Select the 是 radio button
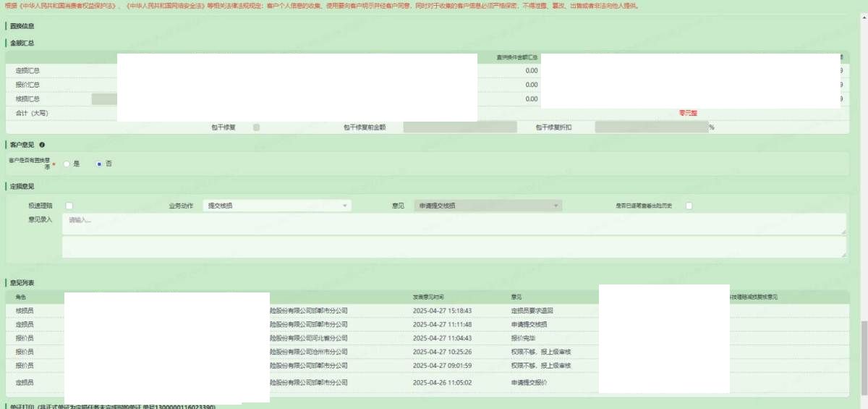Image resolution: width=868 pixels, height=409 pixels. coord(67,164)
